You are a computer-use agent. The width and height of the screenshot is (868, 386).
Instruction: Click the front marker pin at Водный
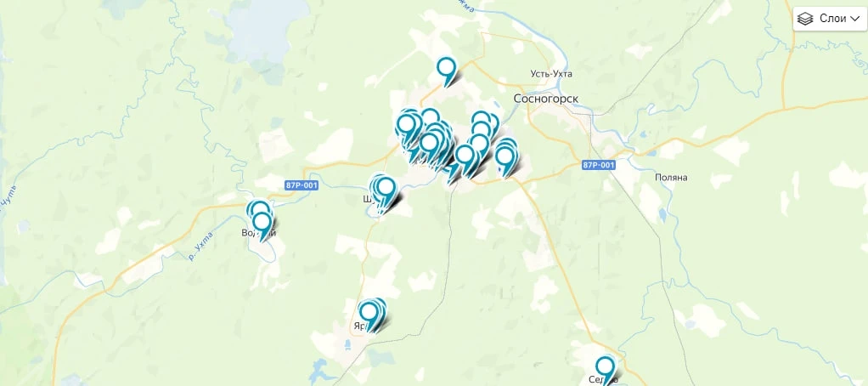pyautogui.click(x=262, y=228)
